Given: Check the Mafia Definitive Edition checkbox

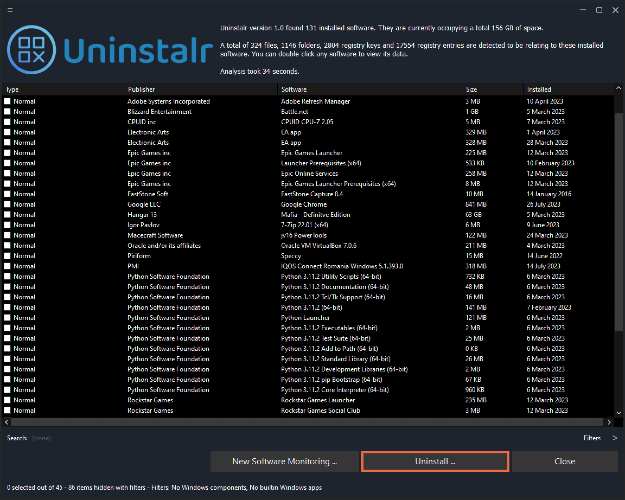Looking at the screenshot, I should pos(7,215).
